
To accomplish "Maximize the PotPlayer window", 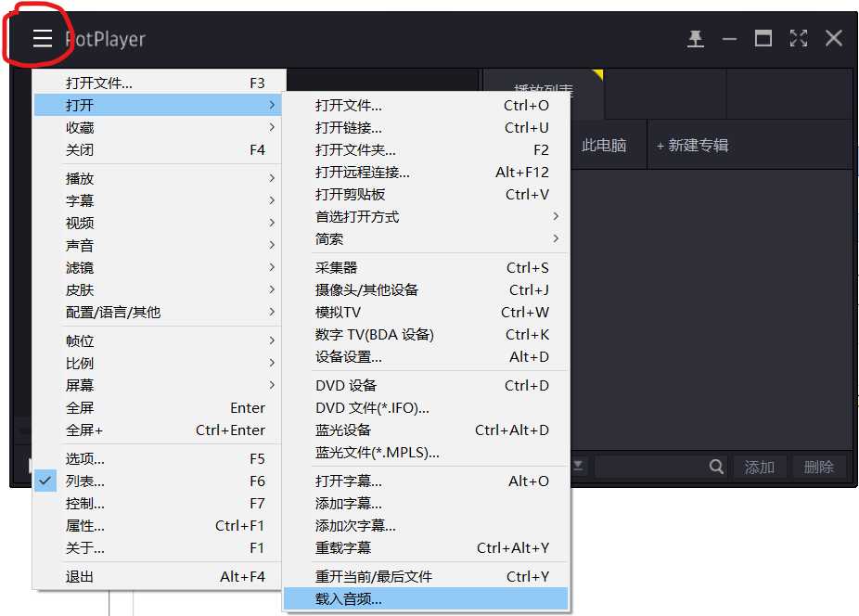I will tap(763, 38).
